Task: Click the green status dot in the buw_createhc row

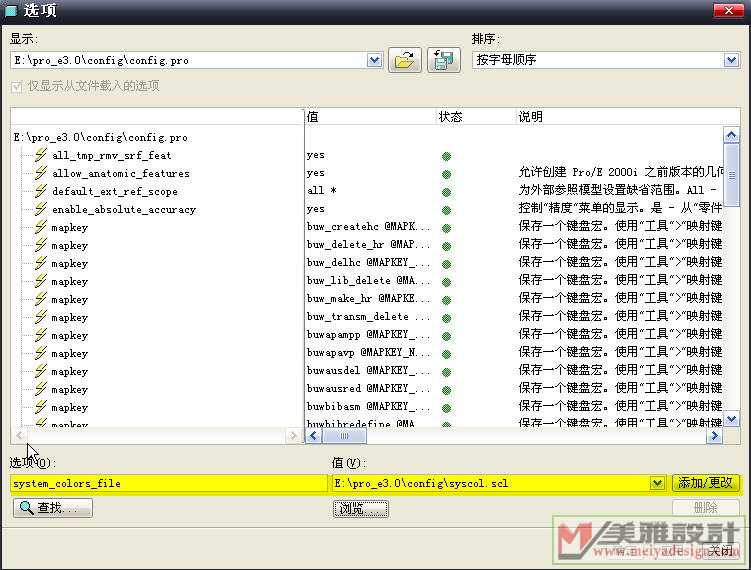Action: [x=446, y=228]
